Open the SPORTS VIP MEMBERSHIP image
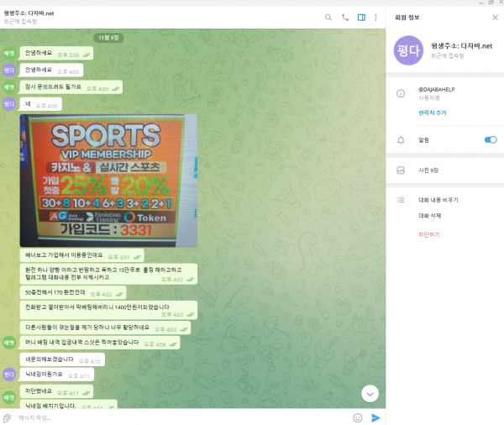This screenshot has height=425, width=504. 108,181
